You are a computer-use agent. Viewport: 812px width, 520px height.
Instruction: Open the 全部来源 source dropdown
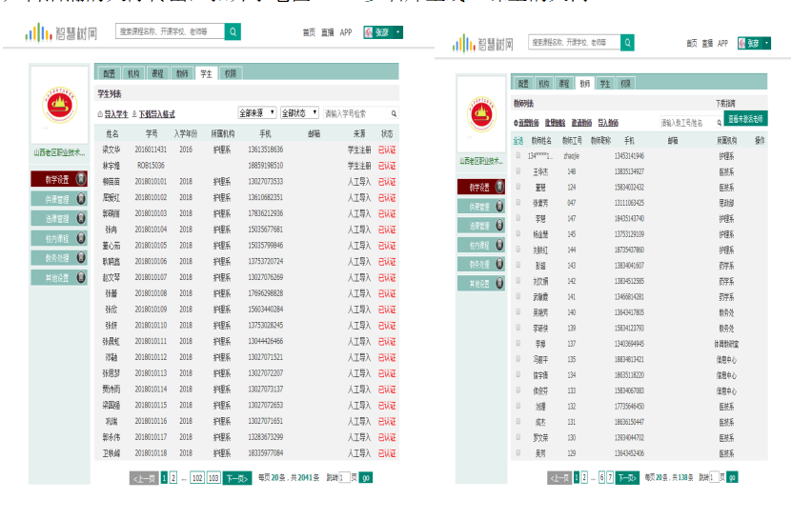pos(257,112)
